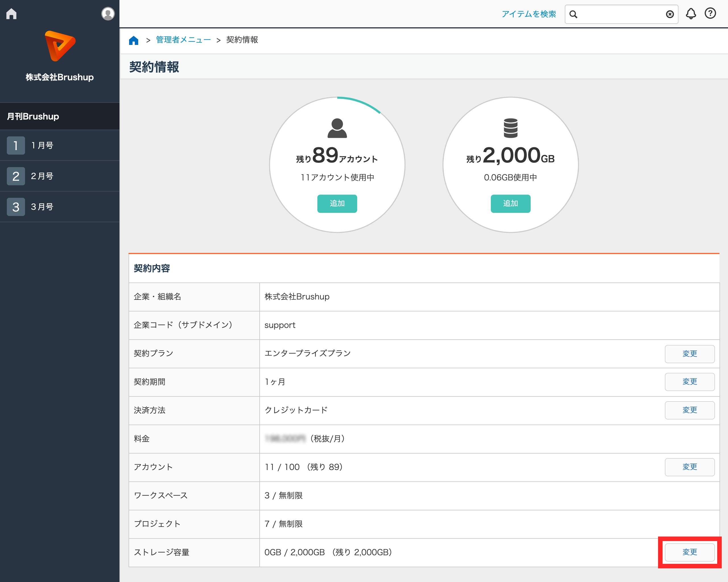Click the 株式会社Brushup value in the table
This screenshot has height=582, width=728.
[x=297, y=297]
